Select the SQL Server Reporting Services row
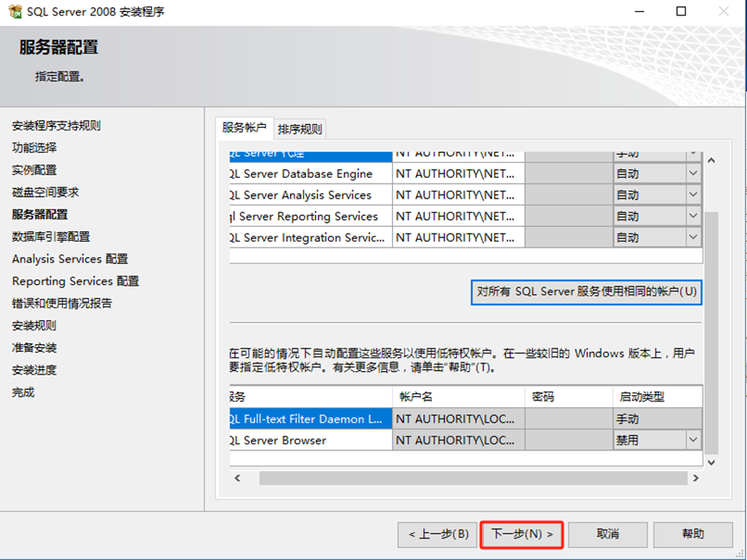This screenshot has height=560, width=747. tap(465, 217)
